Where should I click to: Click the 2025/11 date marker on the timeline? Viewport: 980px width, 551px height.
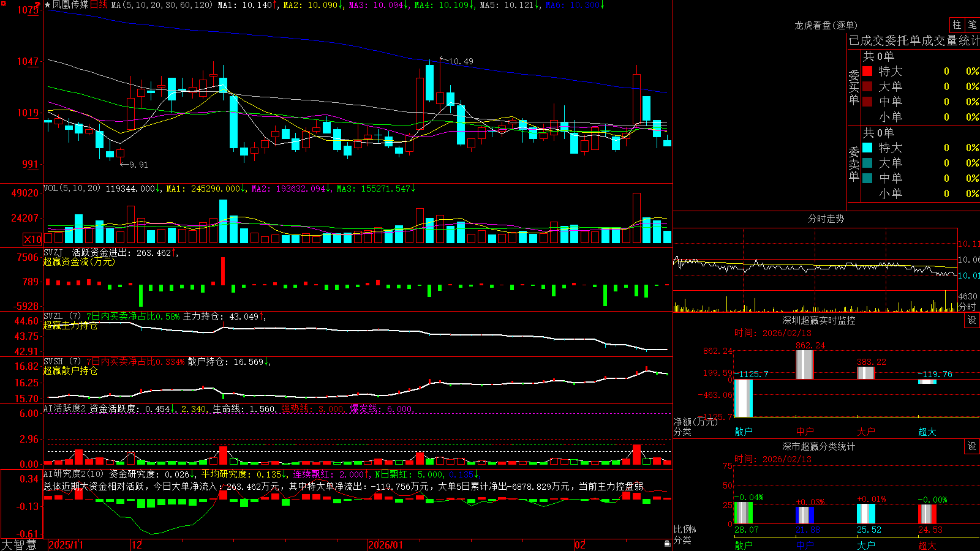[x=66, y=545]
